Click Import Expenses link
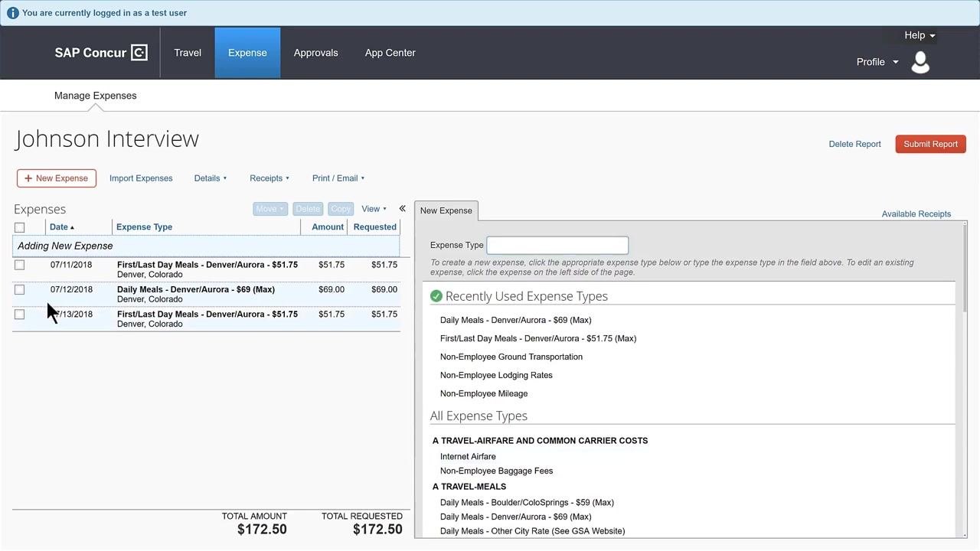This screenshot has height=551, width=980. 141,178
